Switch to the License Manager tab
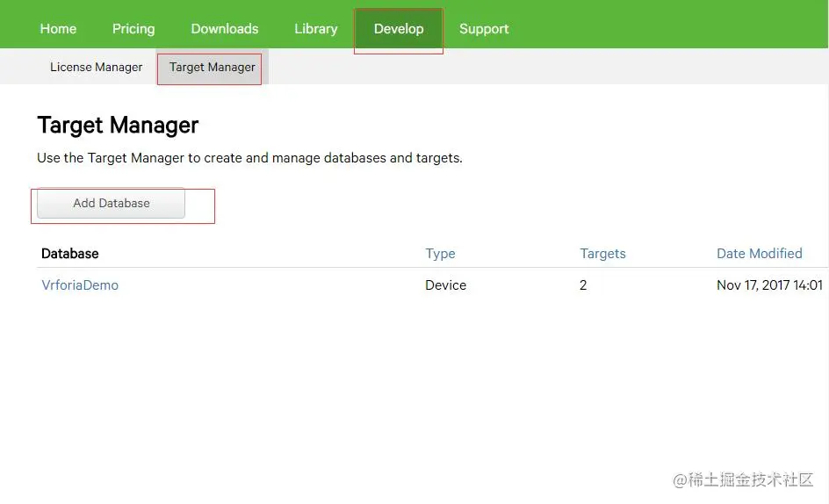829x504 pixels. 97,67
